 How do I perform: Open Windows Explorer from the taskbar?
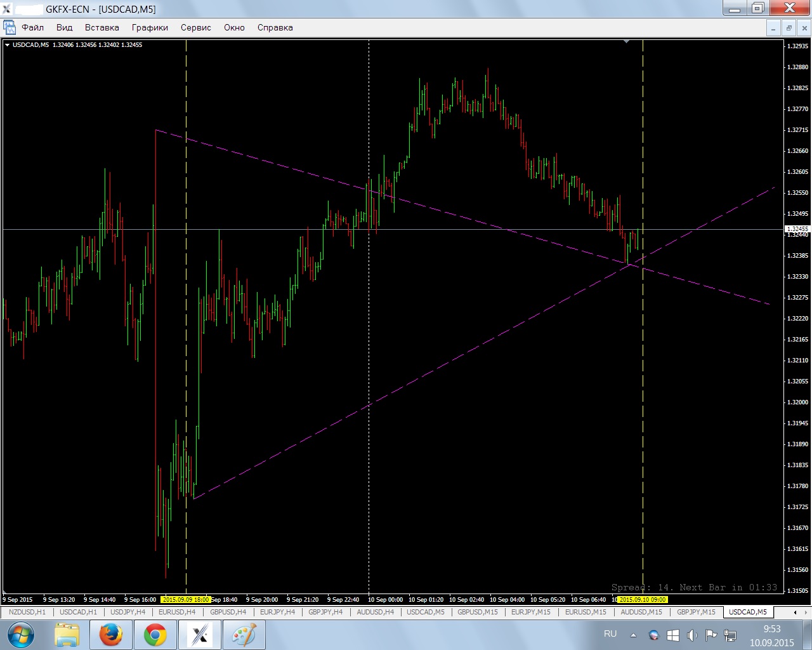67,635
